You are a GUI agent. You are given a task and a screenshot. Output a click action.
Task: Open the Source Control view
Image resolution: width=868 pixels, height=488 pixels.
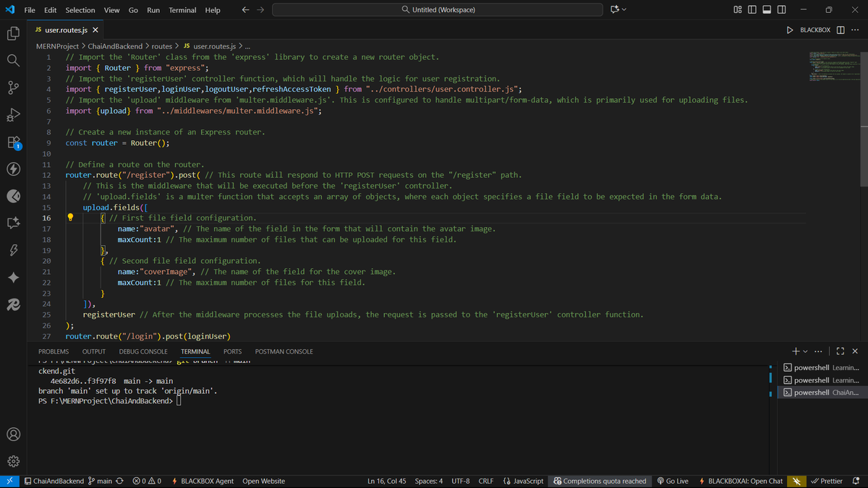[12, 87]
